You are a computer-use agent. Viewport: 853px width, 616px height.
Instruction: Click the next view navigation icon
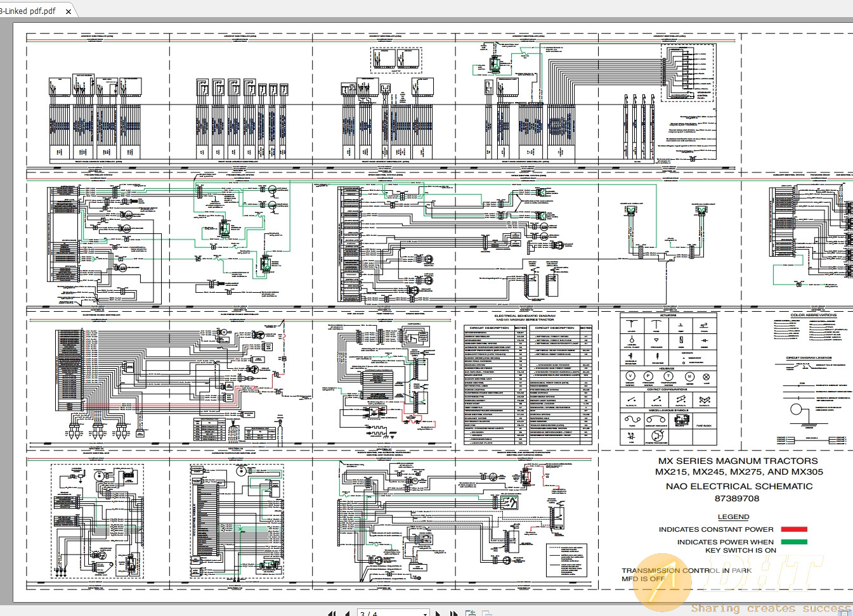486,613
